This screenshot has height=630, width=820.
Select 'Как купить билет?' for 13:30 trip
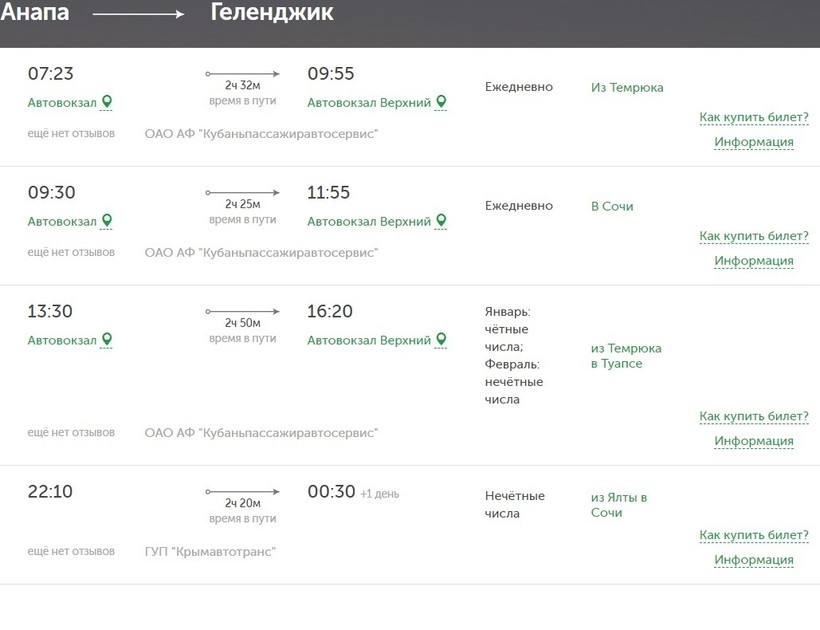(x=754, y=417)
